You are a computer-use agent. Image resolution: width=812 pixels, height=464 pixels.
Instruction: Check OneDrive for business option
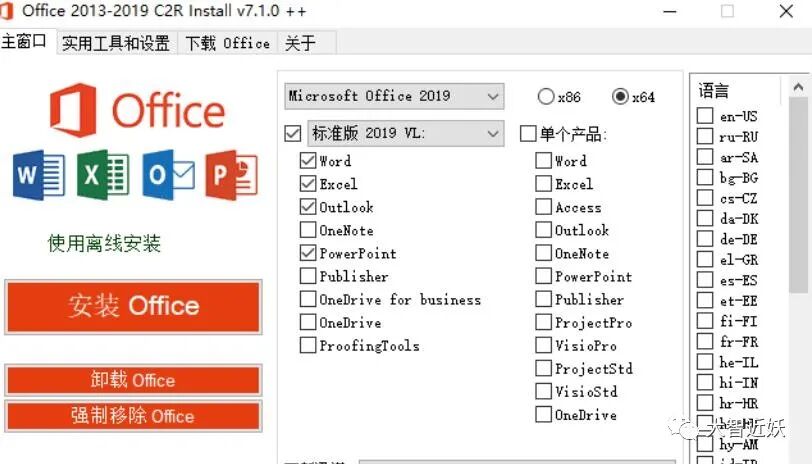click(x=308, y=299)
